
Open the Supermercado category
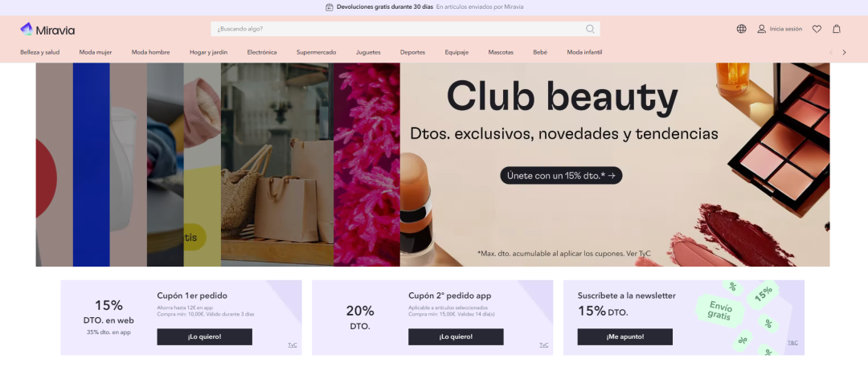coord(316,52)
